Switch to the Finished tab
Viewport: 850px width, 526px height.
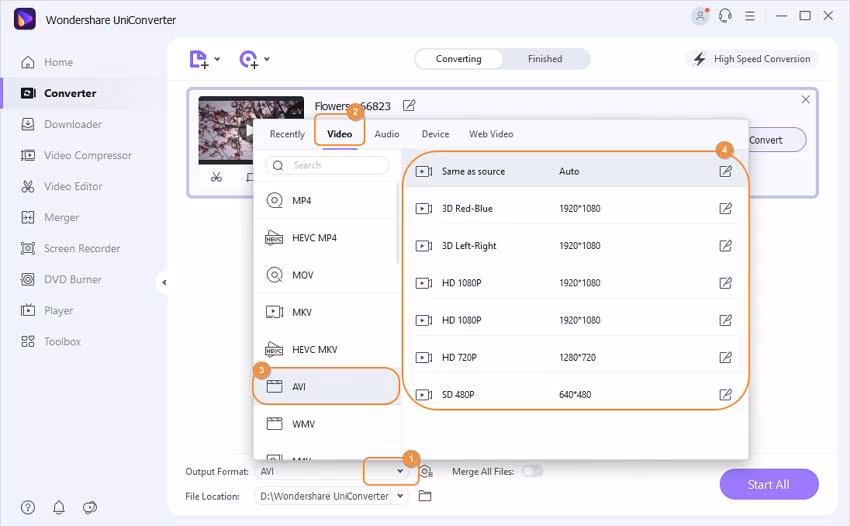(545, 59)
